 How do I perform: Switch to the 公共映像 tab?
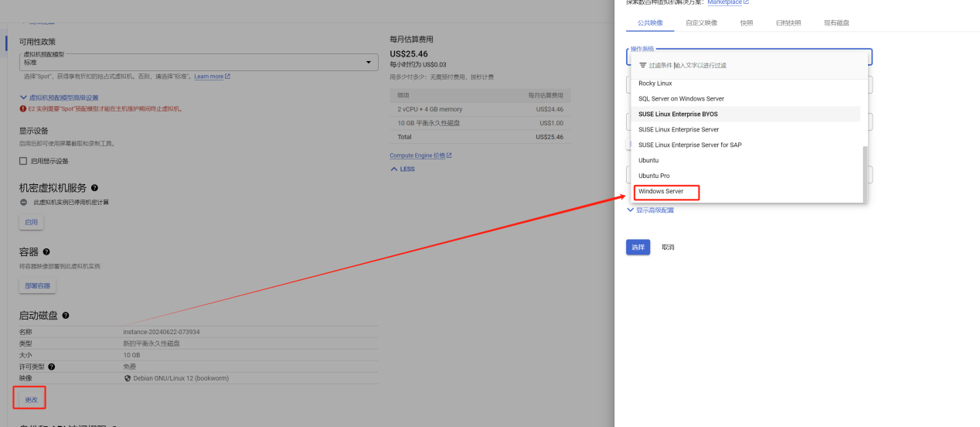click(x=650, y=23)
